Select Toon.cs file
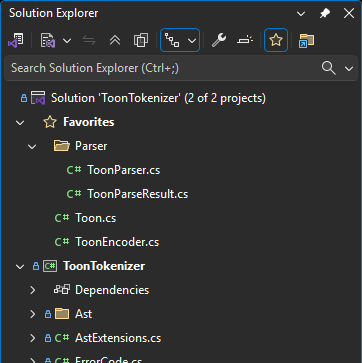 [x=96, y=218]
